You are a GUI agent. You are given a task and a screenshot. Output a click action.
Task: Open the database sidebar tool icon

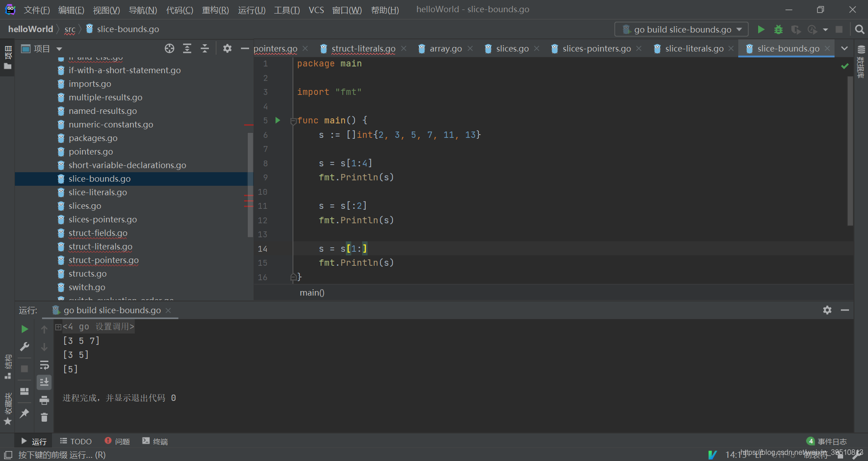click(861, 50)
